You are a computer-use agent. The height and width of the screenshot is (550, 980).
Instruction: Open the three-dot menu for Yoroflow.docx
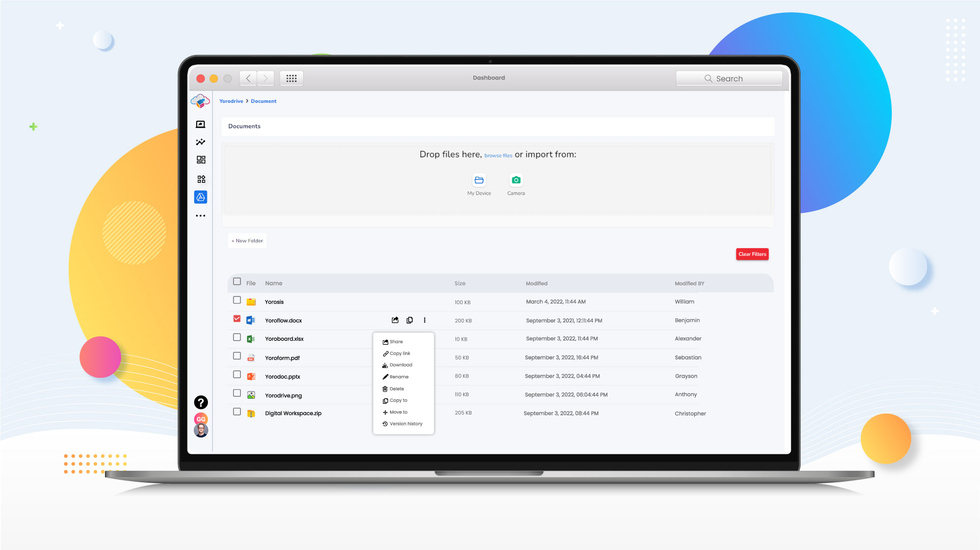pos(425,320)
